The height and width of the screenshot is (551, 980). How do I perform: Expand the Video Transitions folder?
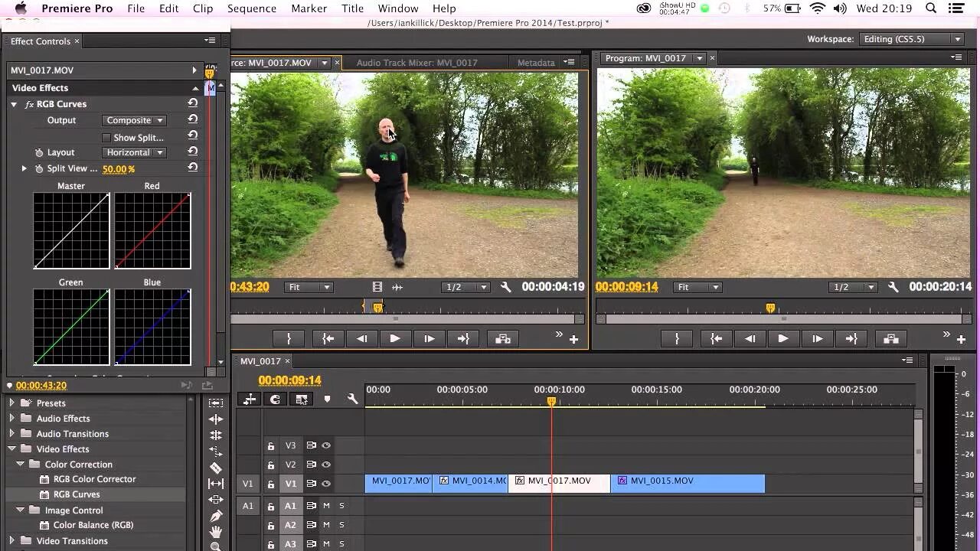tap(11, 541)
